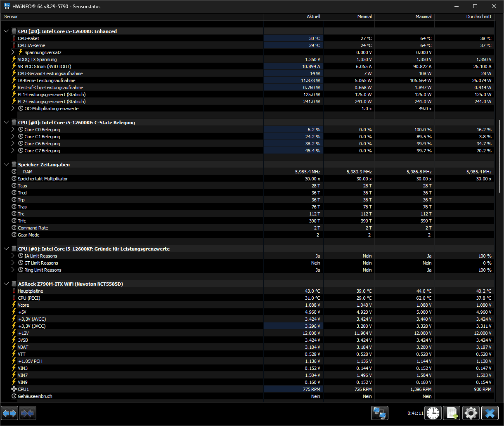Open the network remote monitoring icon
The width and height of the screenshot is (504, 426).
tap(379, 413)
